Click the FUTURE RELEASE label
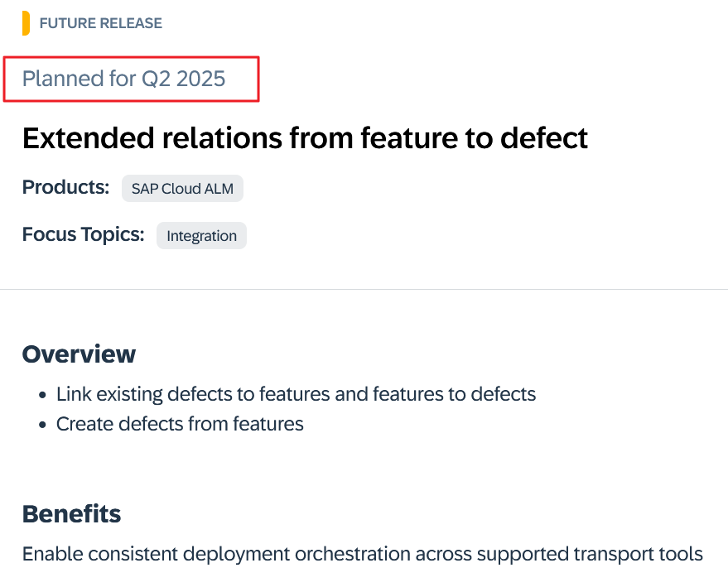728x587 pixels. [x=101, y=23]
